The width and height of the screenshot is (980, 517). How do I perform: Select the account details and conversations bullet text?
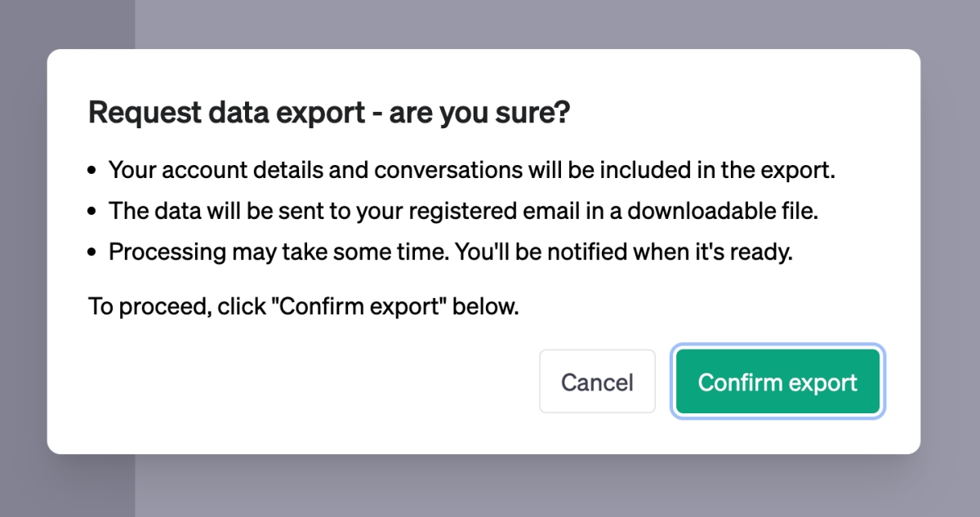pos(471,171)
